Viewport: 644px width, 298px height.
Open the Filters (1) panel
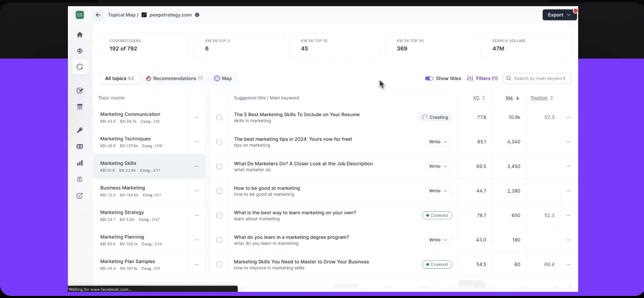coord(482,79)
